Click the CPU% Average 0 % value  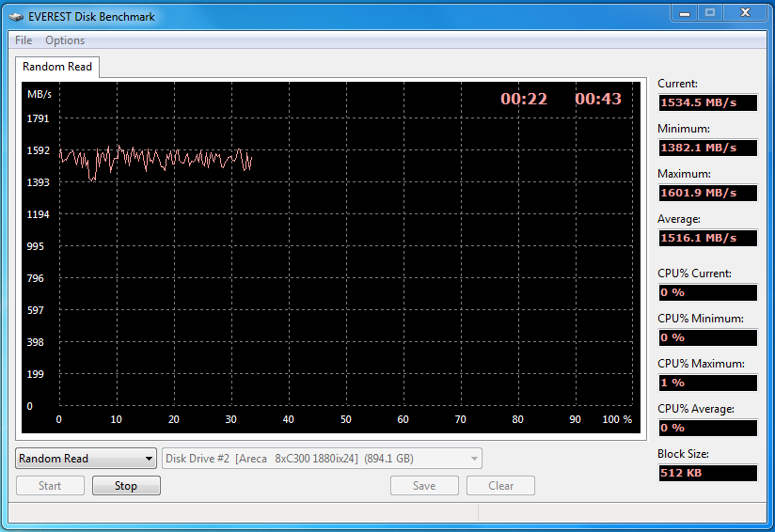tap(708, 428)
